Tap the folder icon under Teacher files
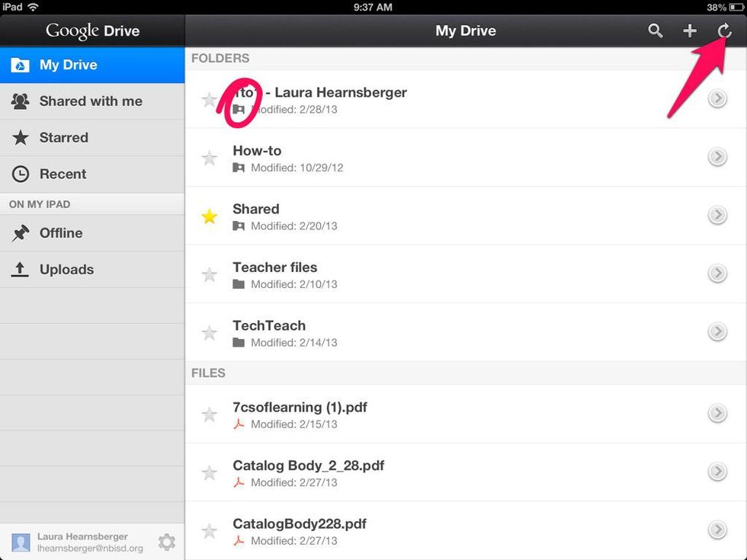 point(239,284)
